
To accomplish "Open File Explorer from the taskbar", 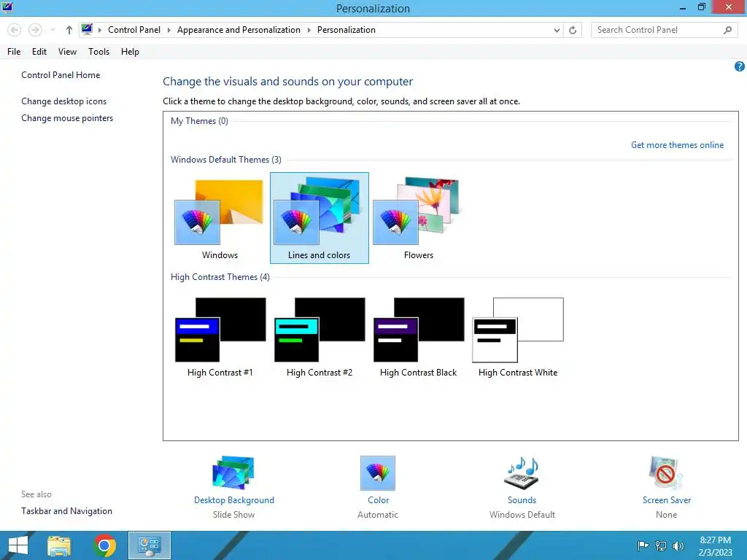I will click(59, 545).
